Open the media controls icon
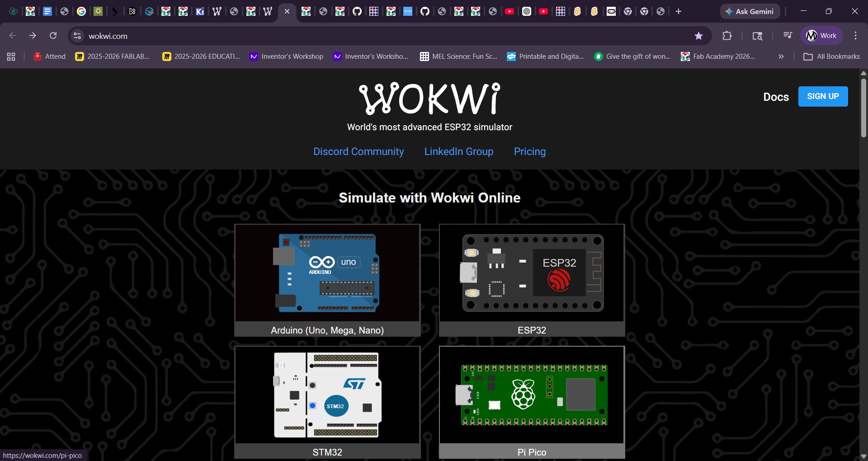 click(788, 36)
